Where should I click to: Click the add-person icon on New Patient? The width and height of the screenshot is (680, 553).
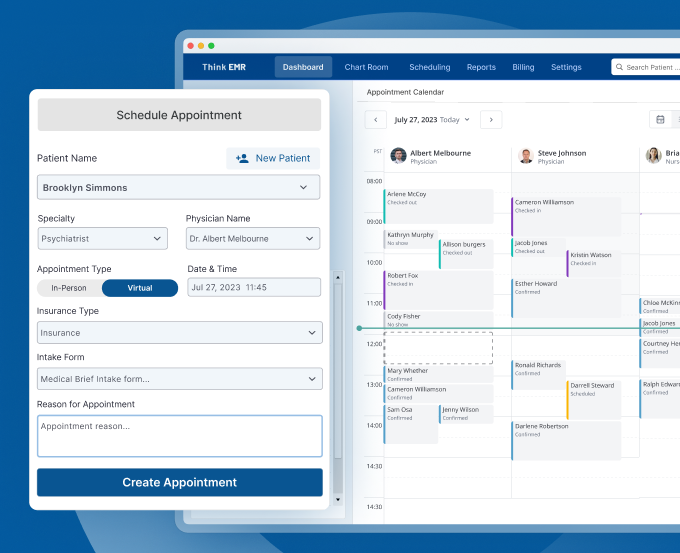(242, 158)
